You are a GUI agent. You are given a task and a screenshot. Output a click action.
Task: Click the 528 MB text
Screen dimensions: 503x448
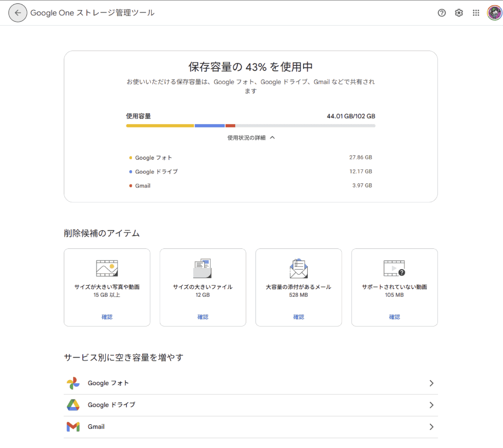pyautogui.click(x=298, y=295)
